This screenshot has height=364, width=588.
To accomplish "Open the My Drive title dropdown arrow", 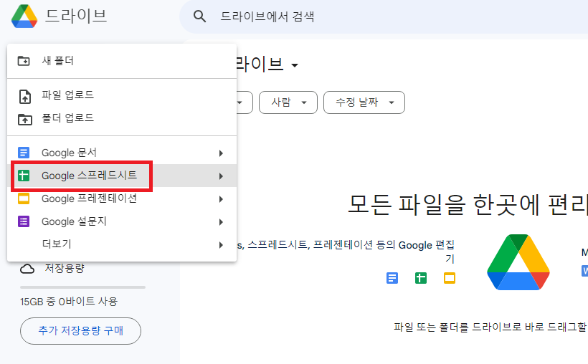I will (x=295, y=65).
